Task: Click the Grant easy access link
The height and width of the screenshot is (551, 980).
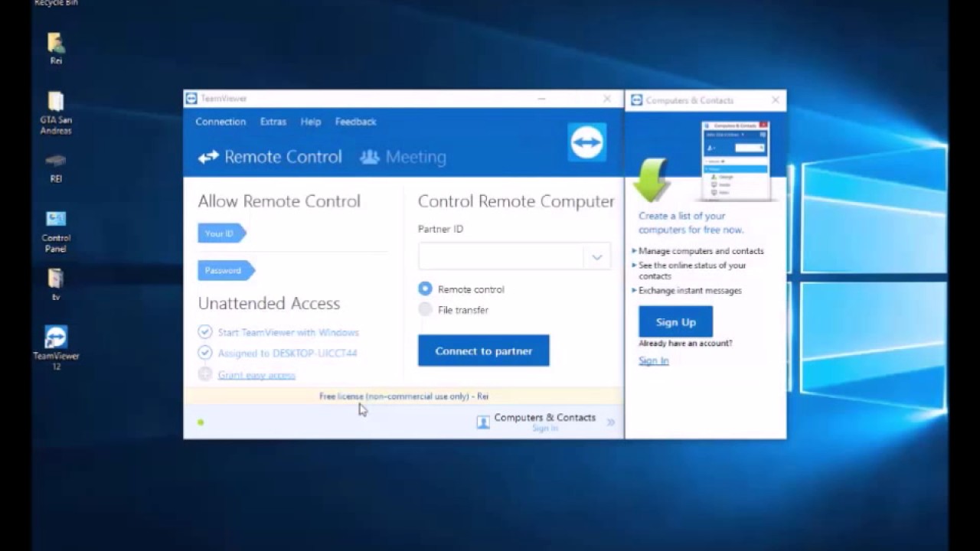Action: point(256,375)
